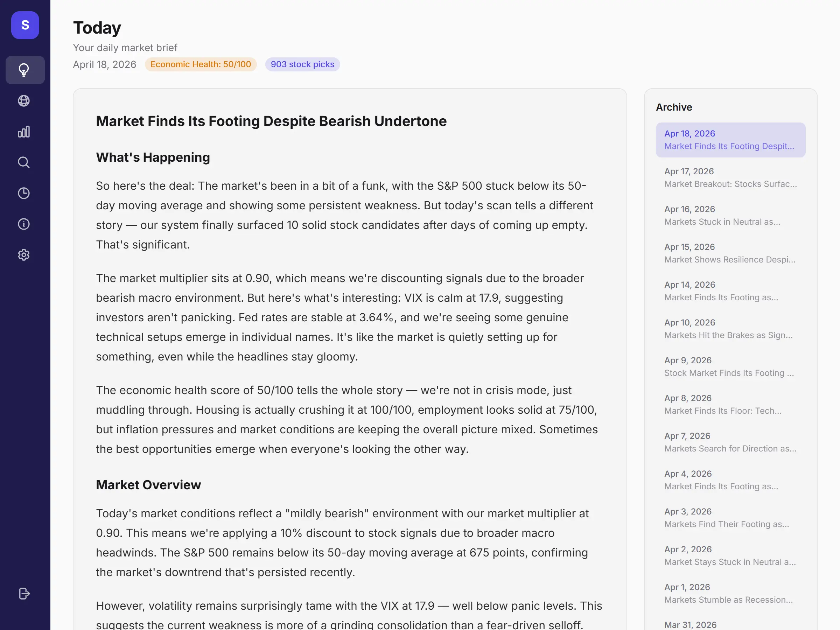Open the Apr 10 Markets Hit the Brakes brief

(x=730, y=329)
